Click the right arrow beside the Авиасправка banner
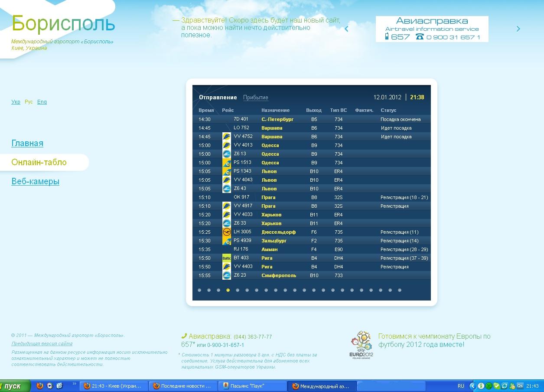 (x=518, y=29)
